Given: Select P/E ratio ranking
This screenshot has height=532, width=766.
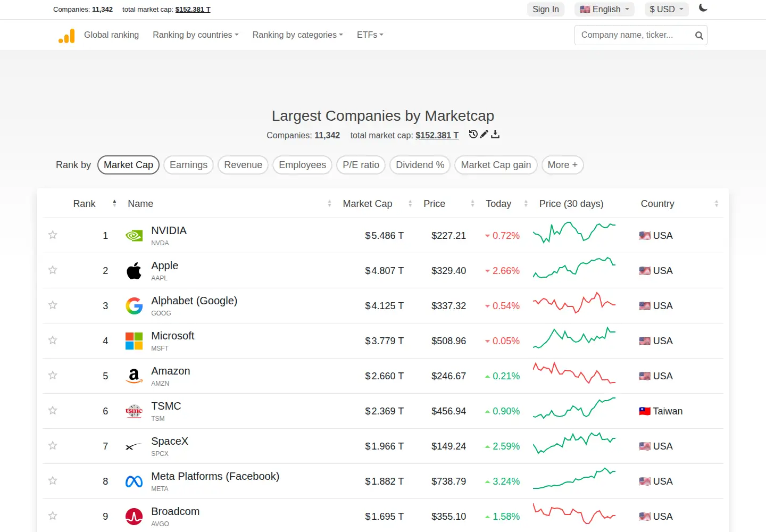Looking at the screenshot, I should pyautogui.click(x=361, y=165).
